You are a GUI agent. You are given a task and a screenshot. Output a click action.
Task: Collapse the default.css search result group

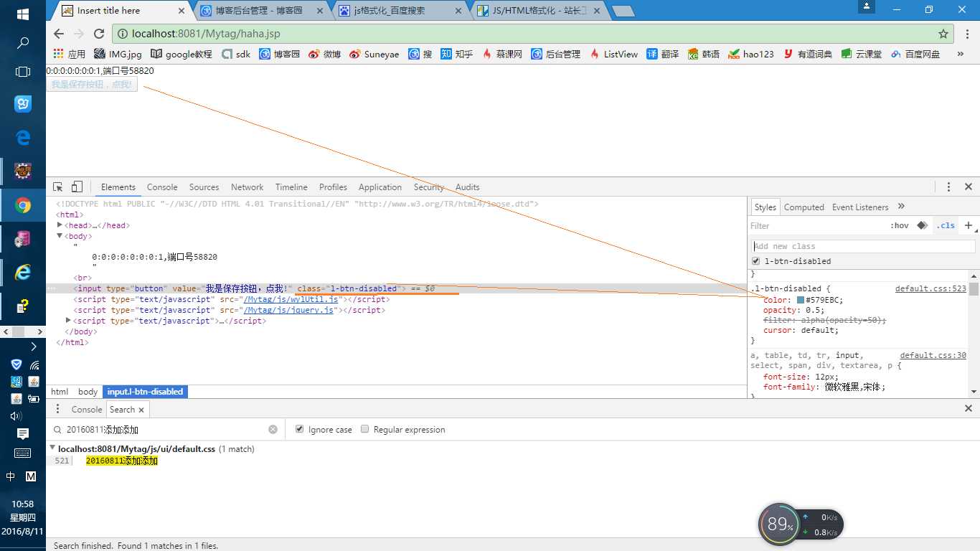(52, 448)
